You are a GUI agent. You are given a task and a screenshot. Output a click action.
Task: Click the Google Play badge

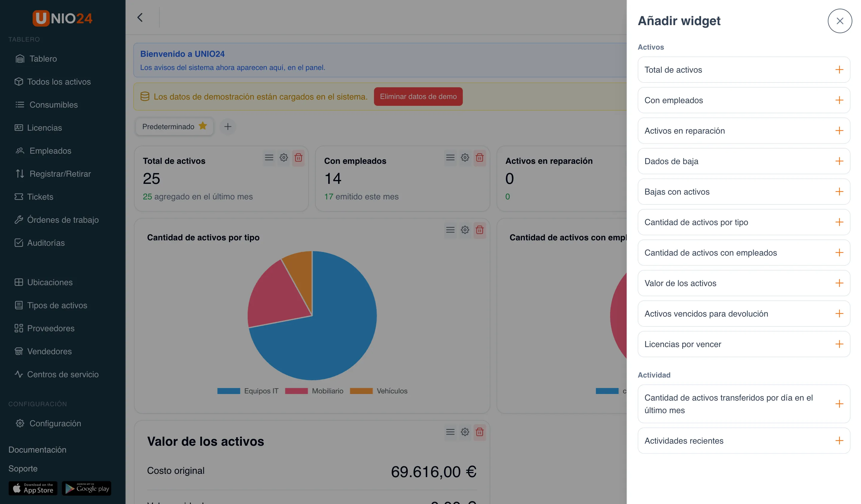[86, 488]
